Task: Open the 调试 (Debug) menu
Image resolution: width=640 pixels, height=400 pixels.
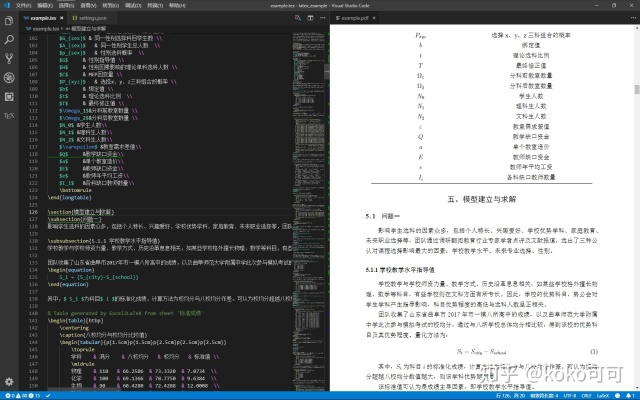Action: click(x=133, y=6)
